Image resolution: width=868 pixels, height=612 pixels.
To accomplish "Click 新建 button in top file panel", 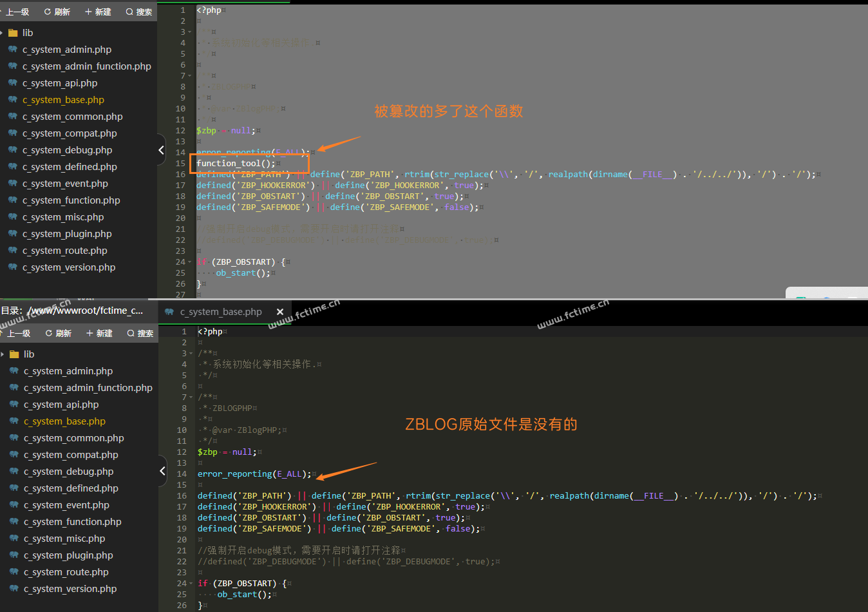I will pyautogui.click(x=98, y=12).
